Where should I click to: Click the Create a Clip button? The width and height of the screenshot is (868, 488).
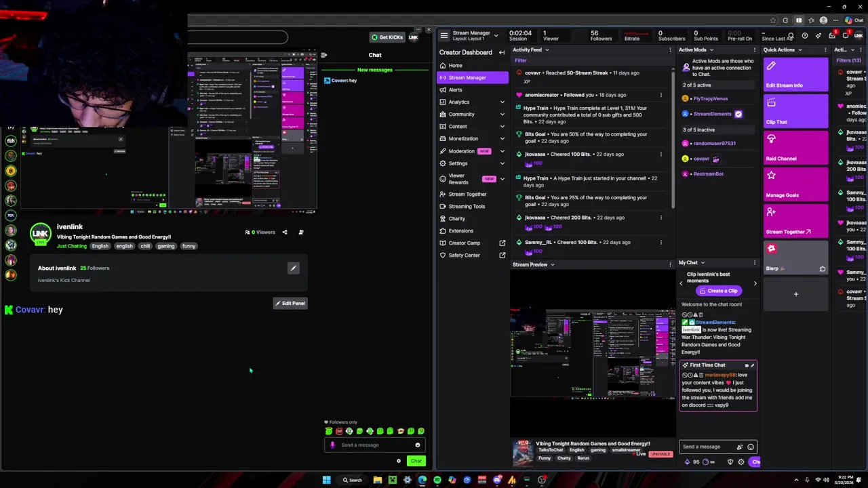(x=718, y=291)
